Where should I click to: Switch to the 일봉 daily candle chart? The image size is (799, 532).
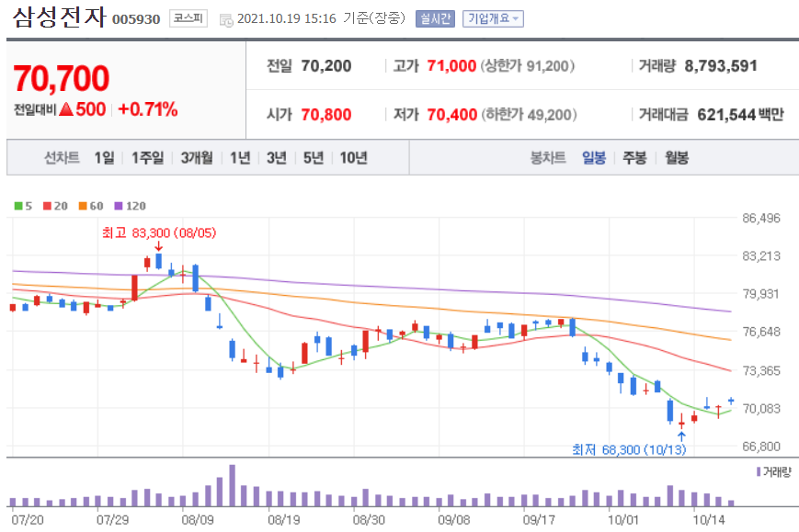pyautogui.click(x=594, y=158)
